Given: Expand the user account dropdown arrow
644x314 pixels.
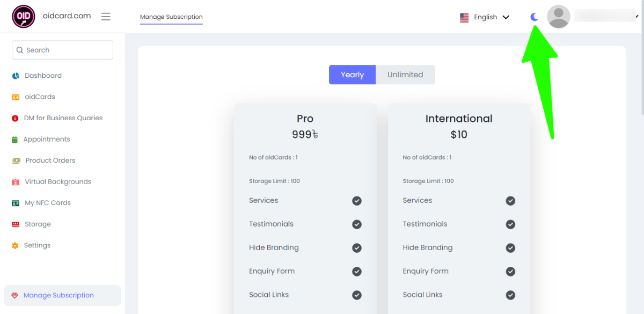Looking at the screenshot, I should [x=637, y=17].
